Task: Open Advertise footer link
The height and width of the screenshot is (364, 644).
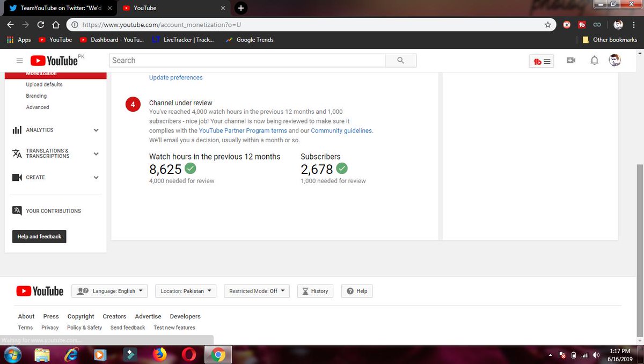Action: tap(148, 316)
